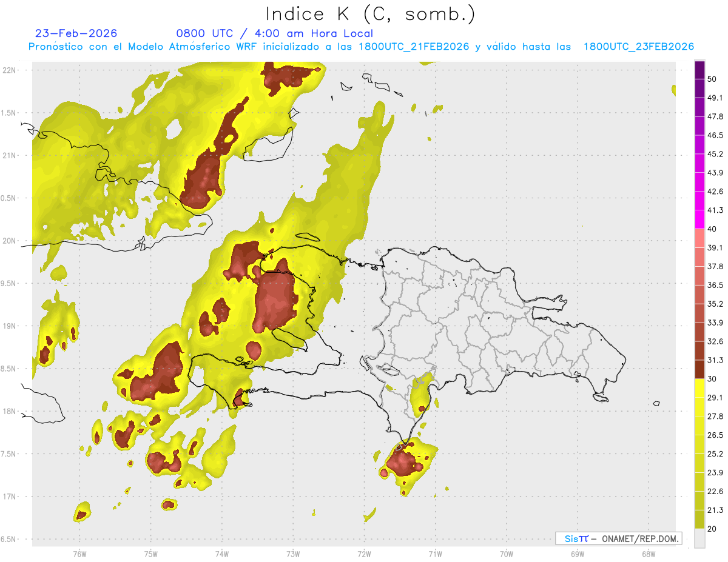
Task: Click the "27.8" colorbar label
Action: coord(715,416)
